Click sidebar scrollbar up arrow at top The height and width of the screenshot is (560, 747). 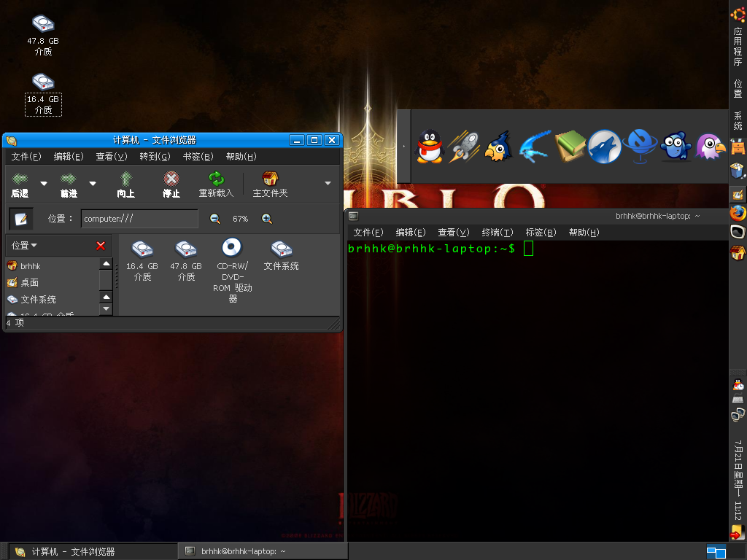pyautogui.click(x=107, y=263)
